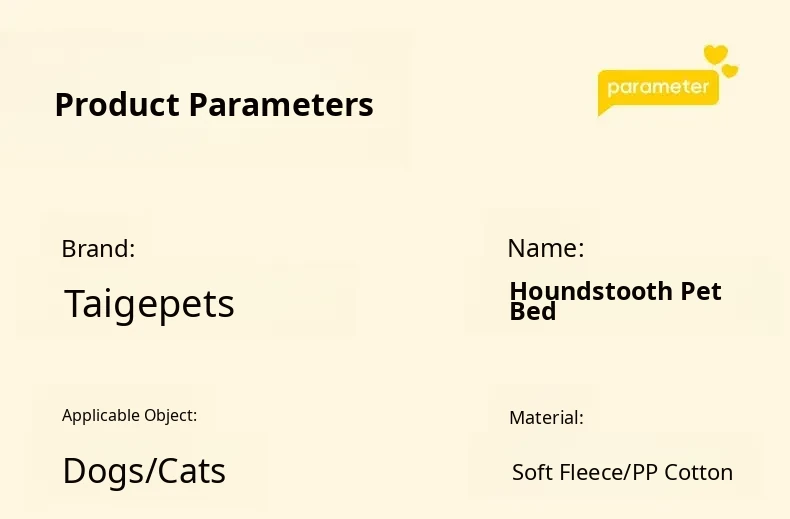Click the word parameter inside the badge

pos(658,88)
